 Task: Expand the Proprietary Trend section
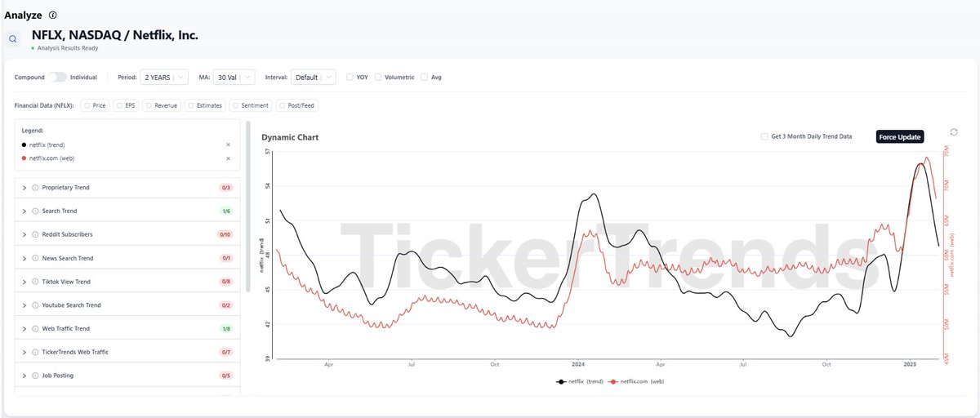coord(24,188)
